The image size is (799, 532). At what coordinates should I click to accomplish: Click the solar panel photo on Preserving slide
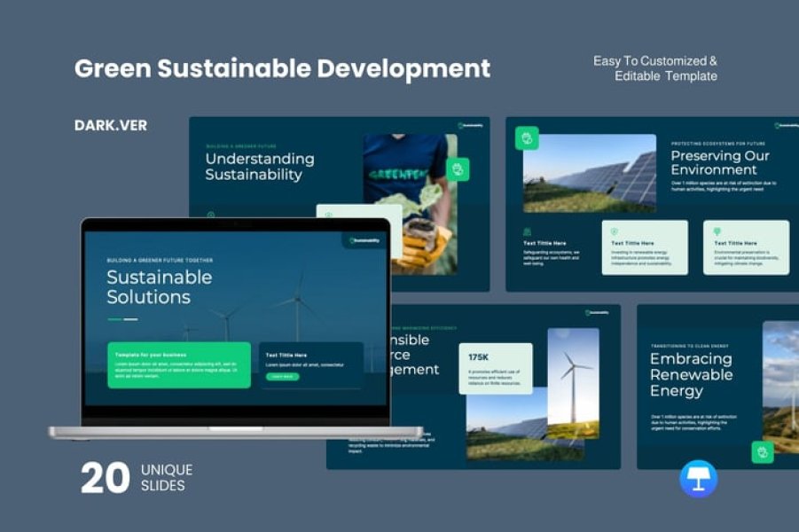click(x=589, y=173)
